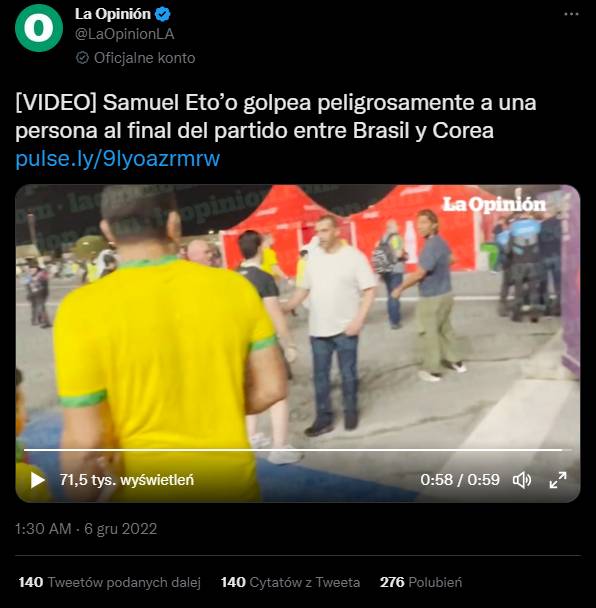Click the La Opinión watermark in video

pos(494,204)
